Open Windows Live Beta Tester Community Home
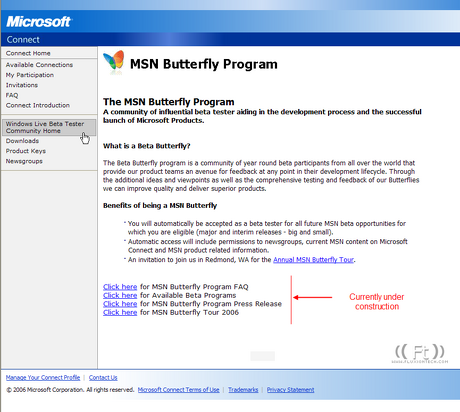The width and height of the screenshot is (460, 412). [49, 127]
